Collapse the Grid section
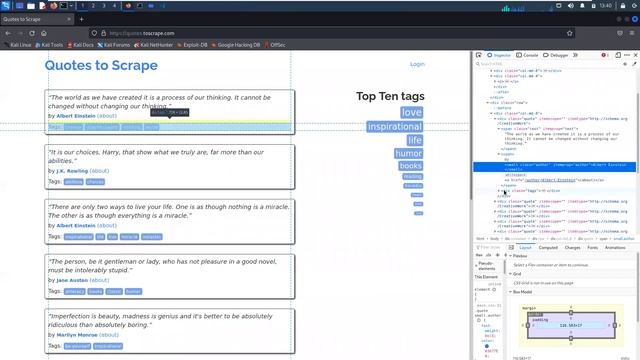Image resolution: width=640 pixels, height=360 pixels. click(511, 274)
